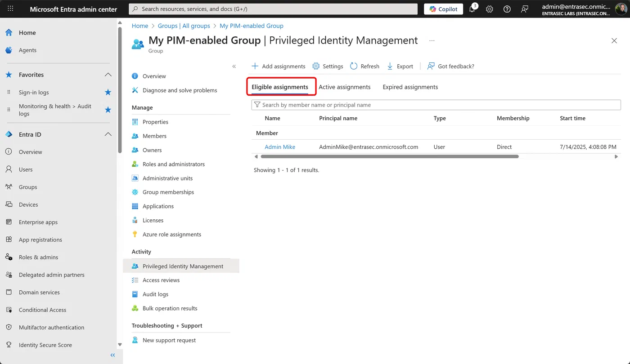Open Entra ID Overview in sidebar
The width and height of the screenshot is (630, 364).
30,152
